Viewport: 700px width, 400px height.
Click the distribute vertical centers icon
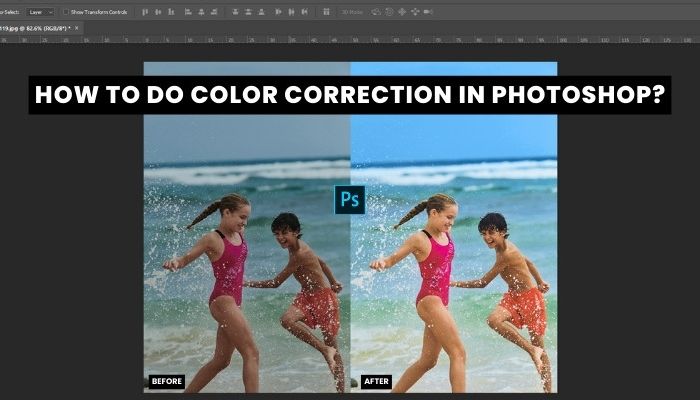point(248,12)
